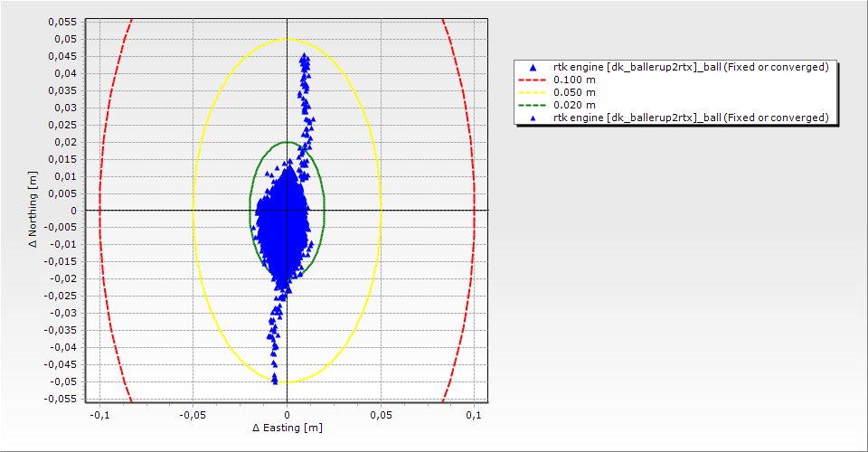Click the Δ Easting [m] axis title
Viewport: 868px width, 452px height.
288,428
